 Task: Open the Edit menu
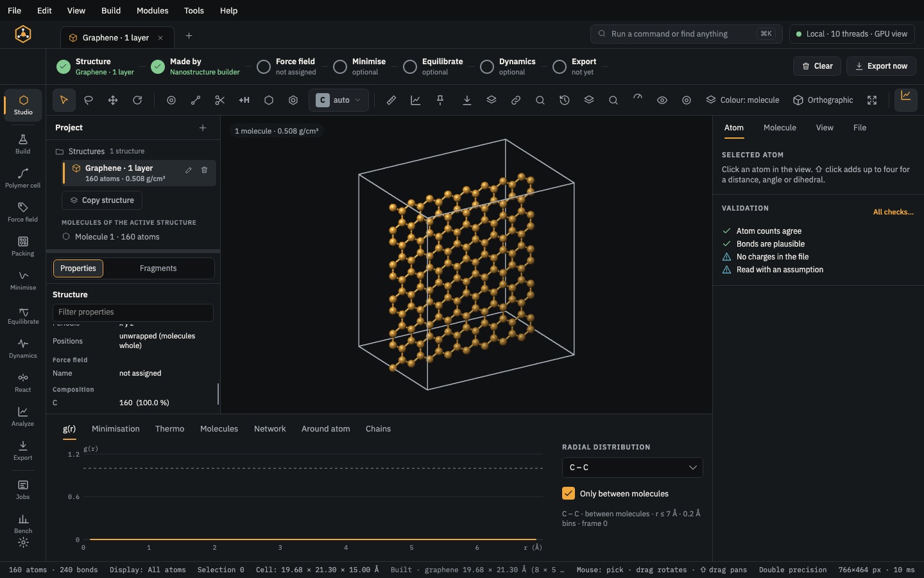point(44,10)
